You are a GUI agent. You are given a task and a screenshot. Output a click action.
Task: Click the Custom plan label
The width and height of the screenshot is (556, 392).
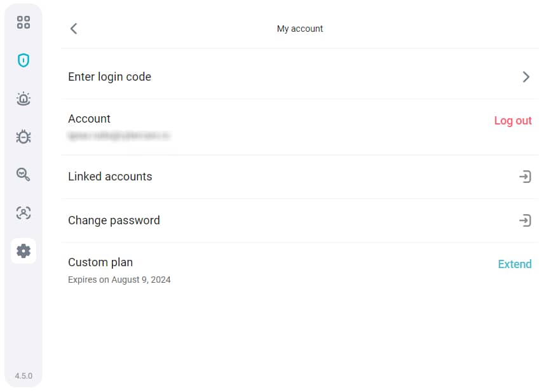(100, 262)
